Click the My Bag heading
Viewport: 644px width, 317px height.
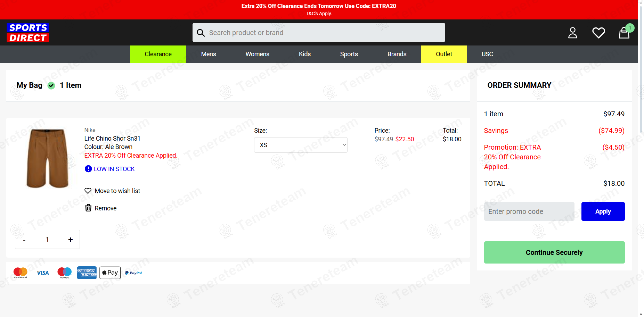(x=30, y=85)
